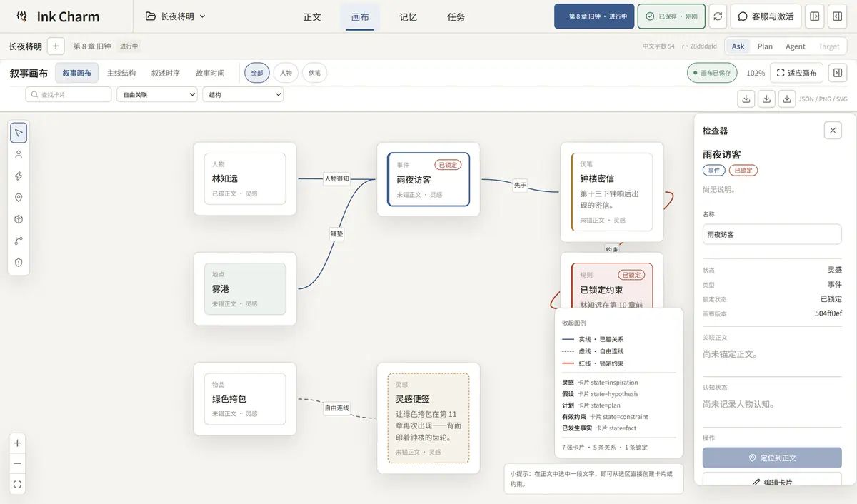857x504 pixels.
Task: Click the 人物得知 edge label
Action: click(336, 178)
